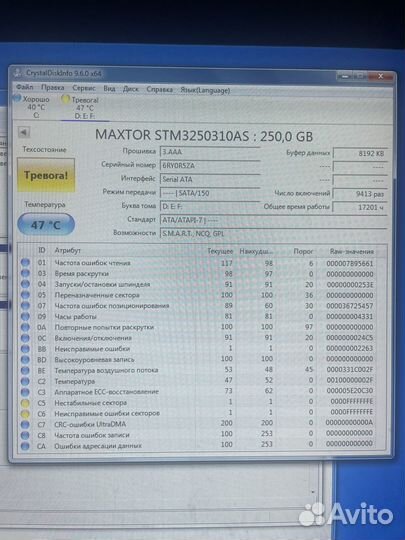
Task: Click status circle for attribute 05
Action: (25, 294)
